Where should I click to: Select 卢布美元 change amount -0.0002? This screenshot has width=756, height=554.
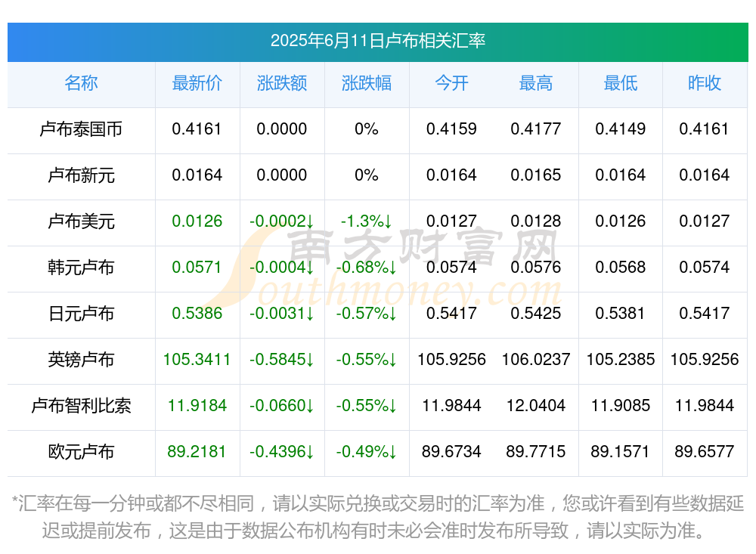tap(281, 221)
